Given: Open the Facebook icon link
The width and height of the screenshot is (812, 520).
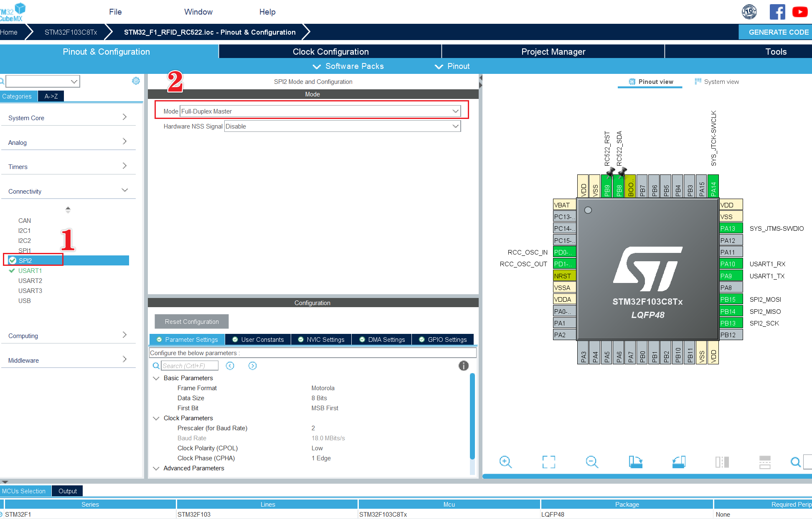Looking at the screenshot, I should (x=777, y=12).
